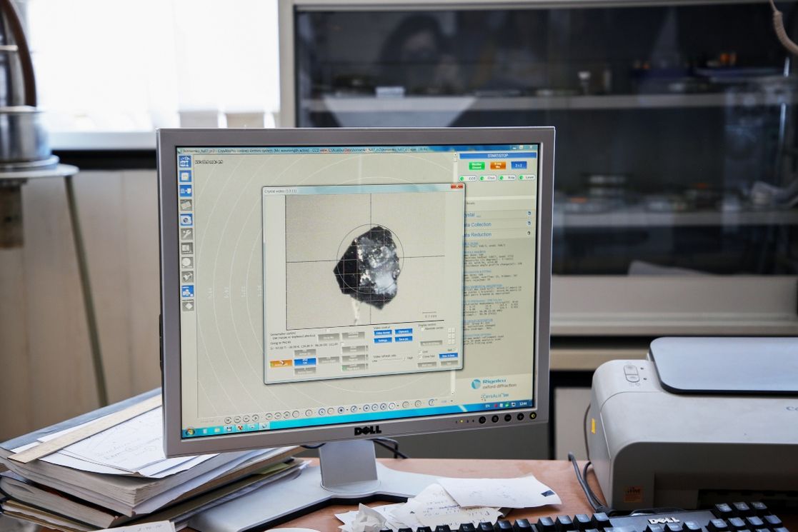The width and height of the screenshot is (798, 532).
Task: Click the ninth icon in the left vertical toolbar
Action: click(x=187, y=276)
